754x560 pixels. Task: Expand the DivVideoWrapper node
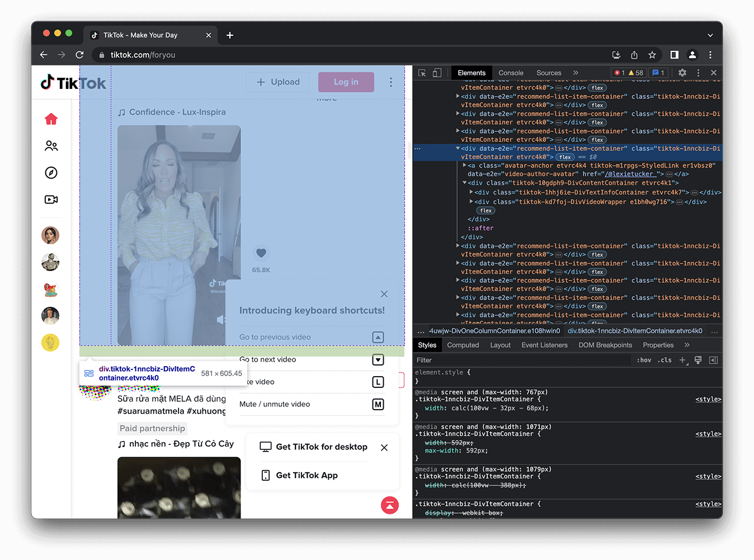471,202
